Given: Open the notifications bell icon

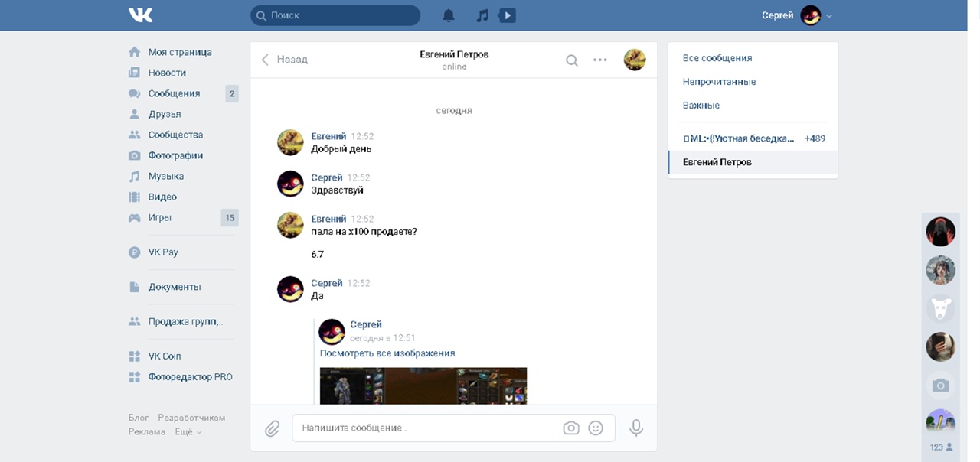Looking at the screenshot, I should 449,15.
